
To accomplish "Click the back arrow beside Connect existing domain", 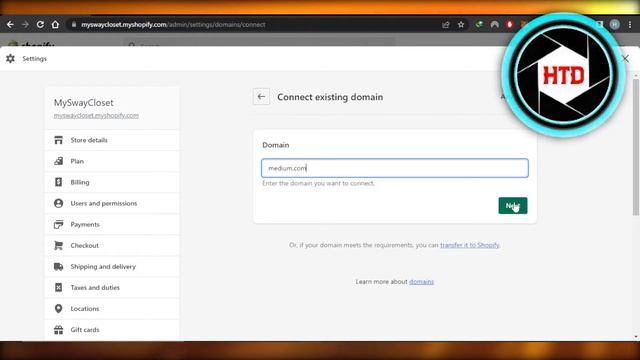I will coord(261,97).
